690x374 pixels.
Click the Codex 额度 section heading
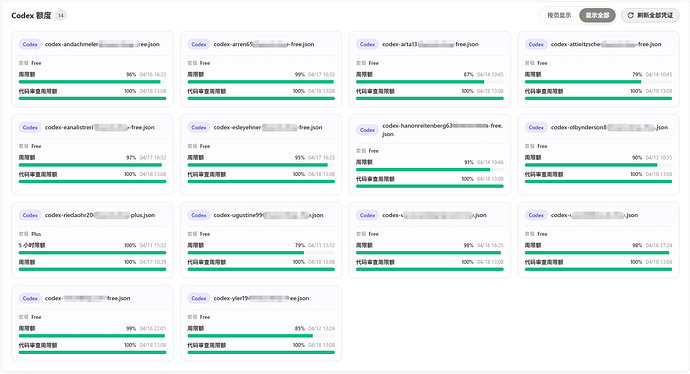click(31, 15)
